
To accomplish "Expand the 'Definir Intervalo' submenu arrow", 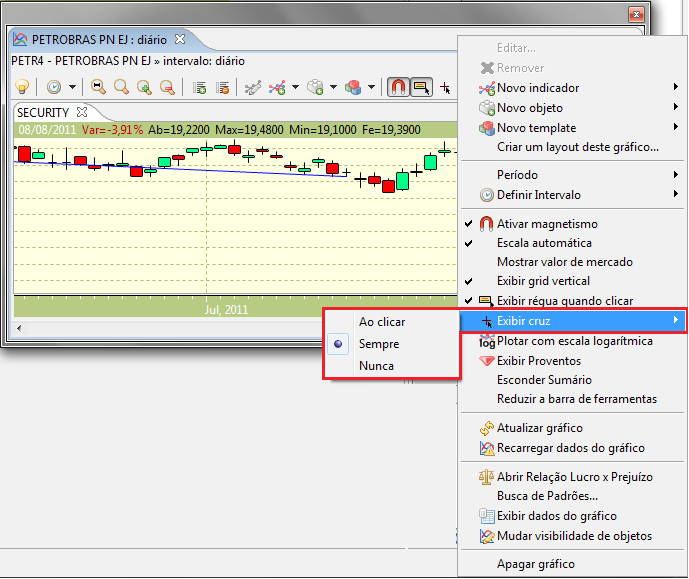I will pyautogui.click(x=676, y=194).
